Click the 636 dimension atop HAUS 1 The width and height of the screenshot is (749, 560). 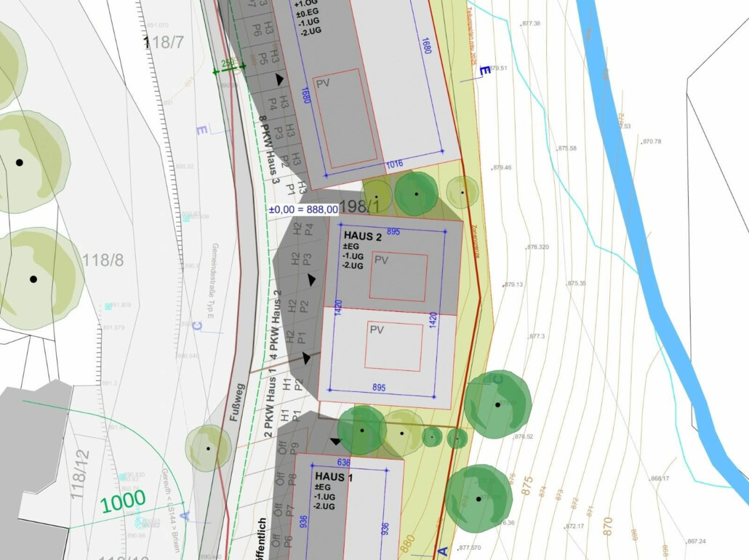344,462
